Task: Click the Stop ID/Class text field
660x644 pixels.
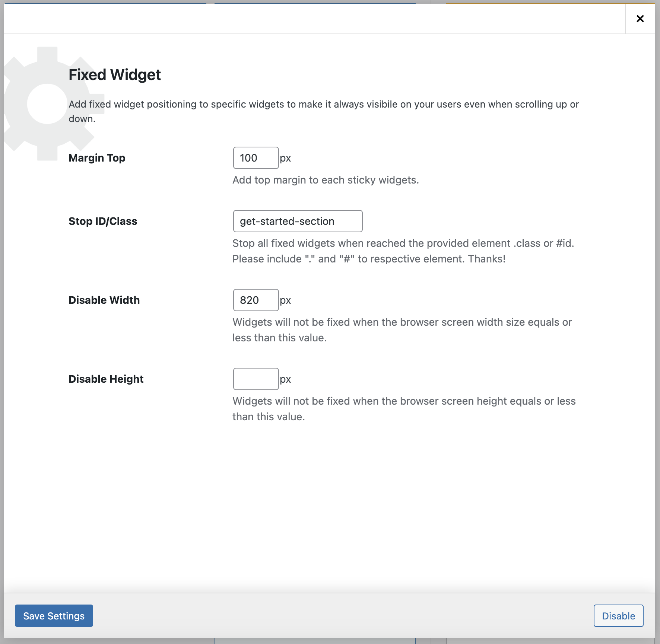Action: (x=297, y=221)
